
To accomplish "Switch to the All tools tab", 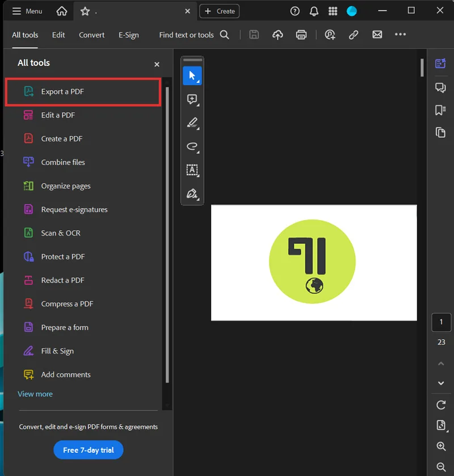I will (25, 35).
